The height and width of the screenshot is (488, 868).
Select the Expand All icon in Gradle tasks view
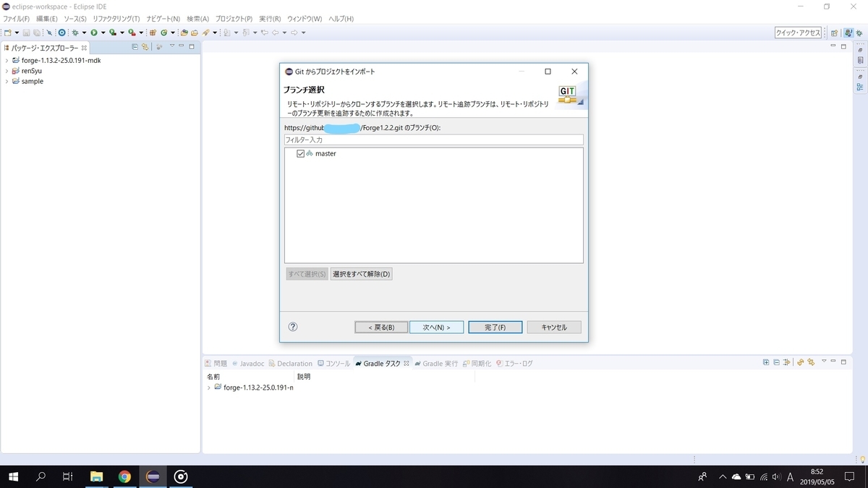pyautogui.click(x=766, y=362)
